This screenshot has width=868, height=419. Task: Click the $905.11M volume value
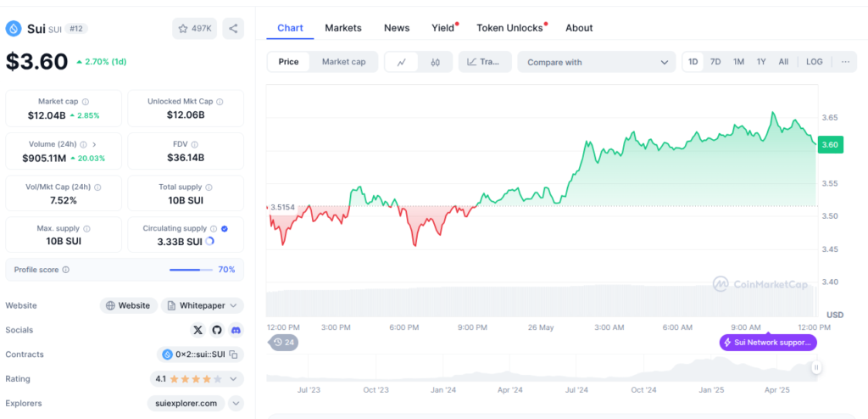tap(44, 158)
